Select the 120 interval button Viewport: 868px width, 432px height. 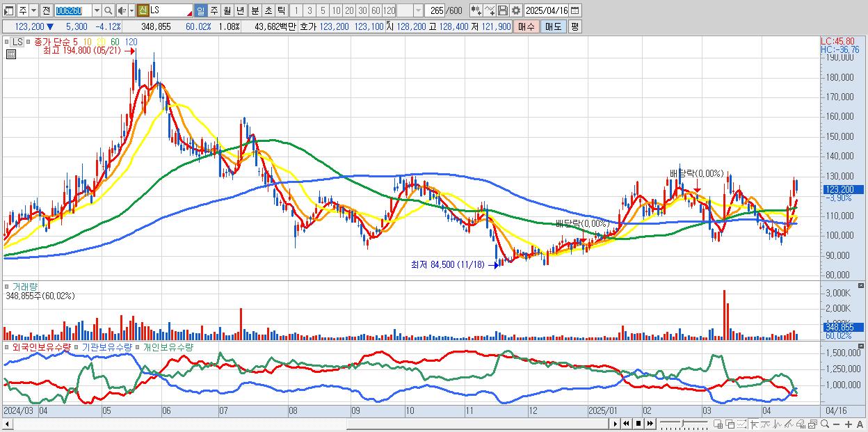(x=389, y=10)
